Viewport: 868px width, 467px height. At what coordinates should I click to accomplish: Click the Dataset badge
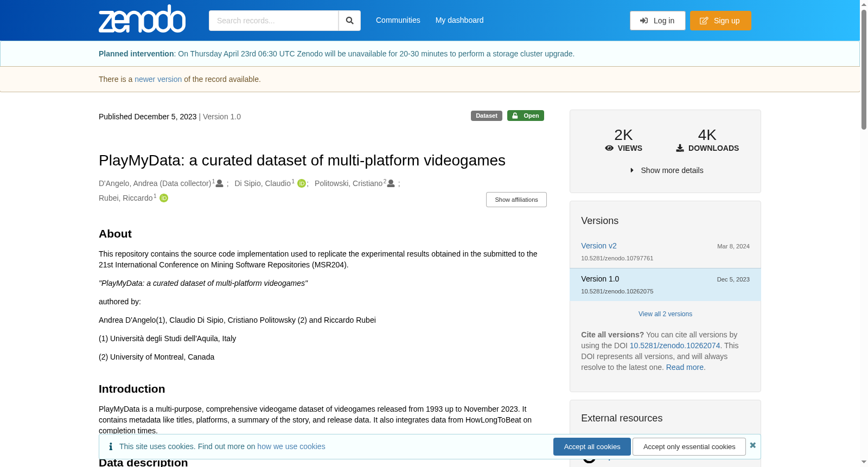click(x=487, y=116)
